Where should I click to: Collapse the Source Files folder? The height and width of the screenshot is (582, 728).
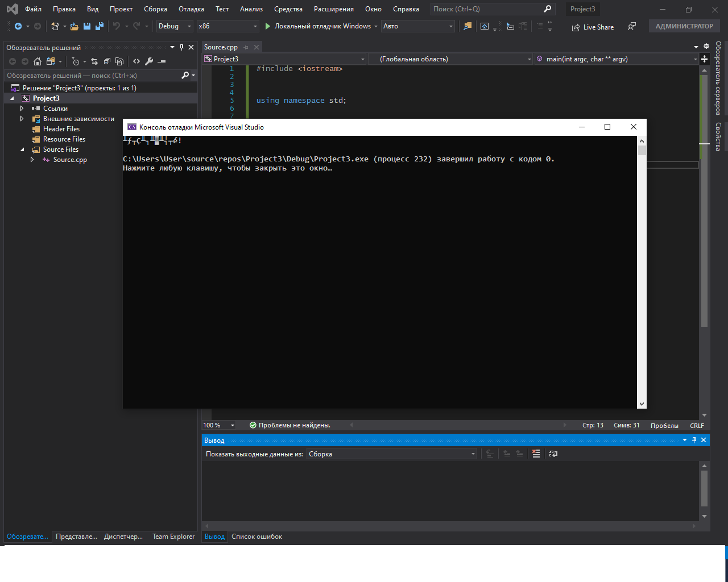click(x=22, y=149)
